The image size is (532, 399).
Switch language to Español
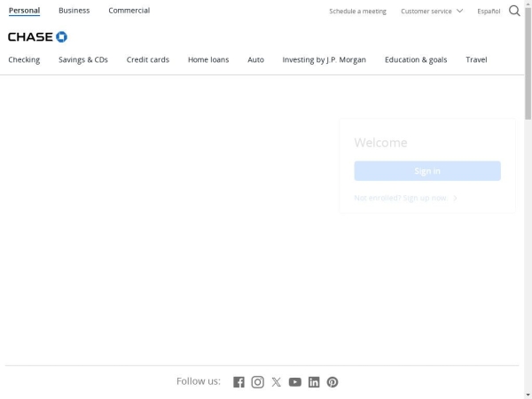[x=489, y=12]
